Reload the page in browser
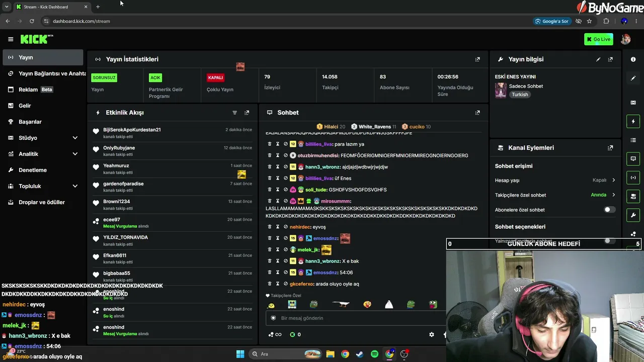Screen dimensions: 644x362 (x=32, y=21)
